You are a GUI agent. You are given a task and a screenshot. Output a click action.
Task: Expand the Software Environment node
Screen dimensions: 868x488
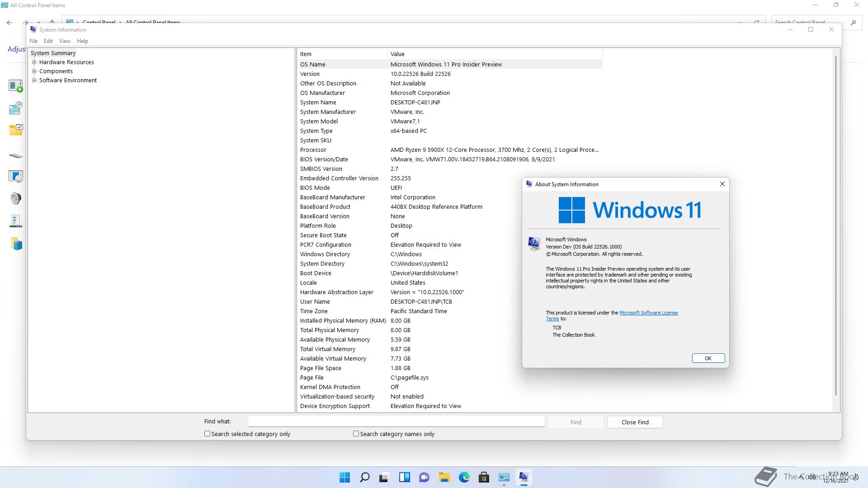click(x=34, y=80)
